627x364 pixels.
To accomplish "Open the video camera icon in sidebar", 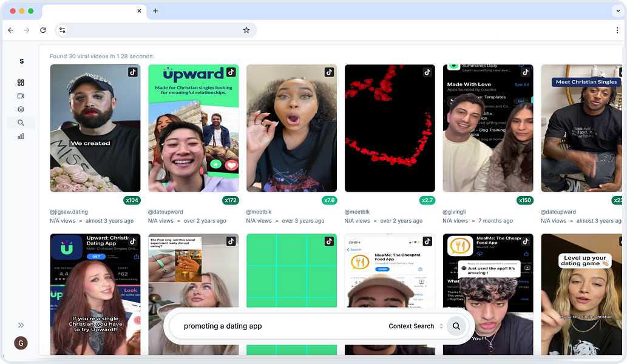I will (21, 96).
